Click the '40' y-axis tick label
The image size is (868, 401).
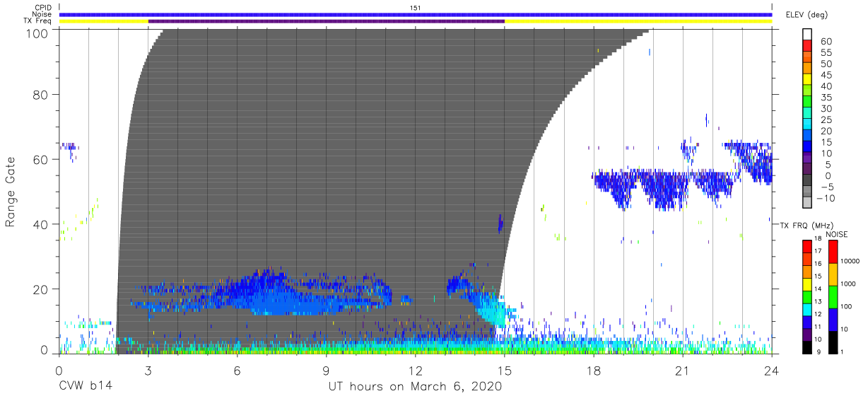pyautogui.click(x=41, y=224)
